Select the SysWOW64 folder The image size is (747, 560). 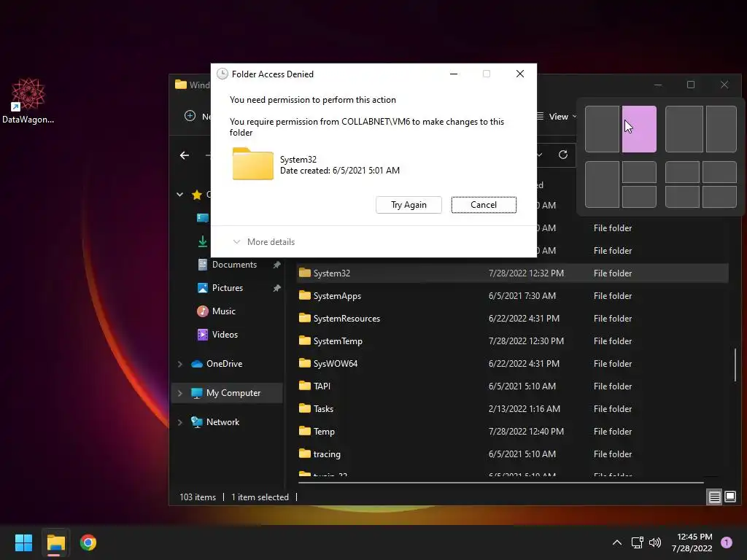click(x=336, y=364)
